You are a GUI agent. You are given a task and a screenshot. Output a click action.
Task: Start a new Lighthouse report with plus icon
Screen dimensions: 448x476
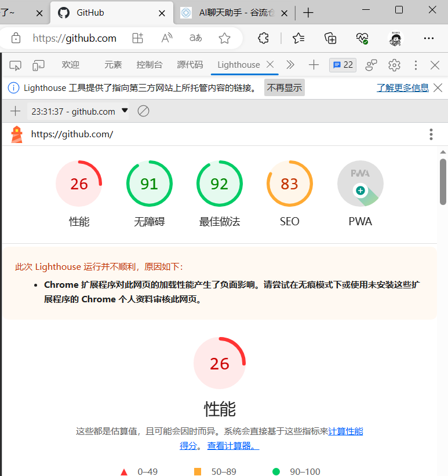(x=15, y=111)
